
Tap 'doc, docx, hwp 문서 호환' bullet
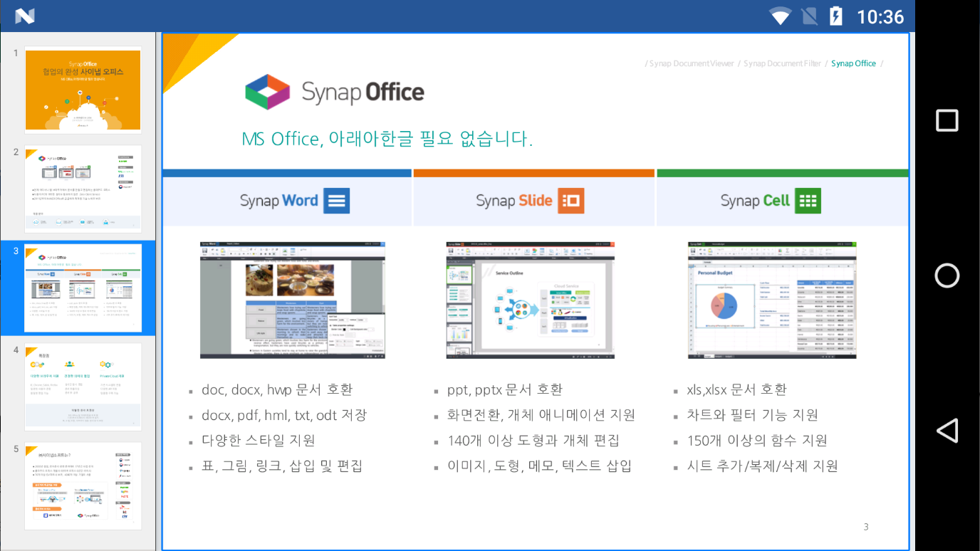277,389
